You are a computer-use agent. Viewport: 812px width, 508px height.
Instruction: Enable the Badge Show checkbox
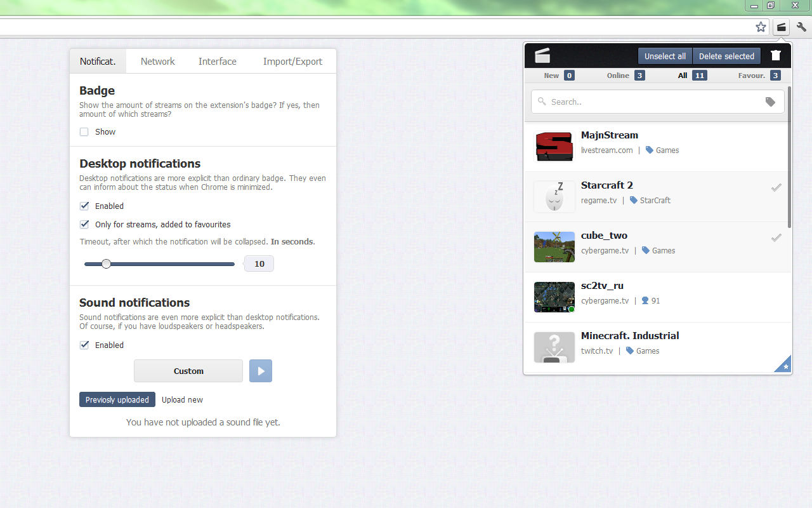[84, 132]
